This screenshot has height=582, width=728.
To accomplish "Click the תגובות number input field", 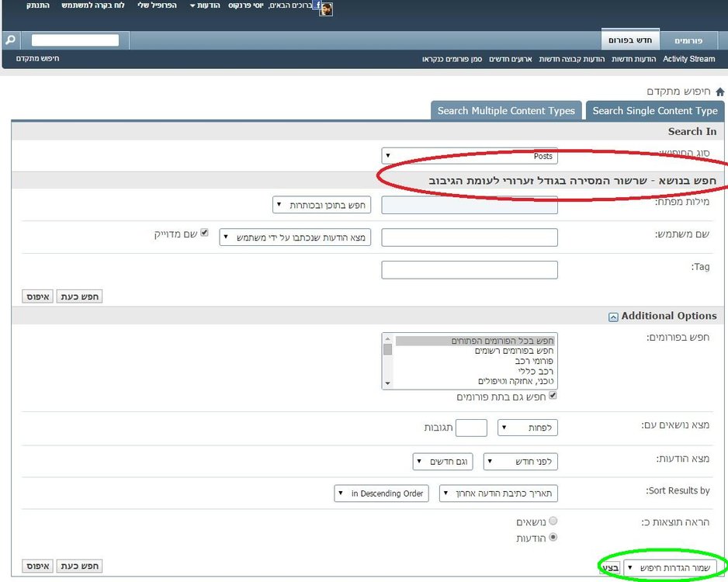I will [471, 428].
